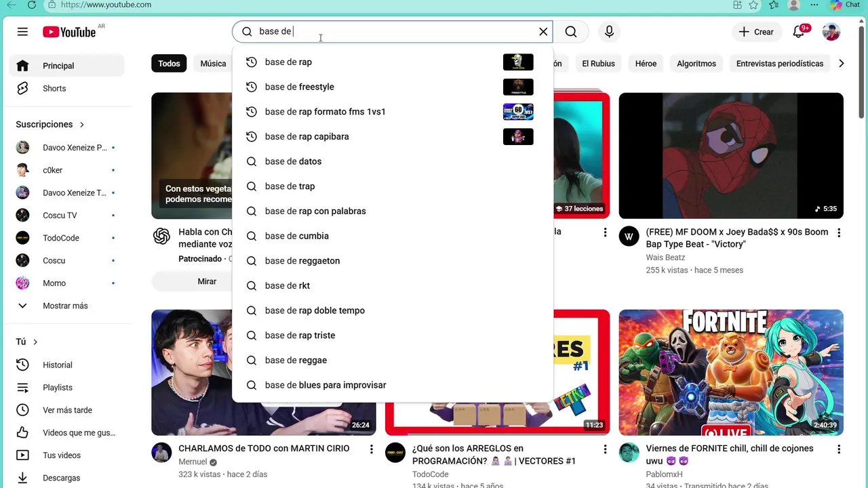Select suggestion "base de rap"
Viewport: 868px width, 488px height.
[x=393, y=62]
